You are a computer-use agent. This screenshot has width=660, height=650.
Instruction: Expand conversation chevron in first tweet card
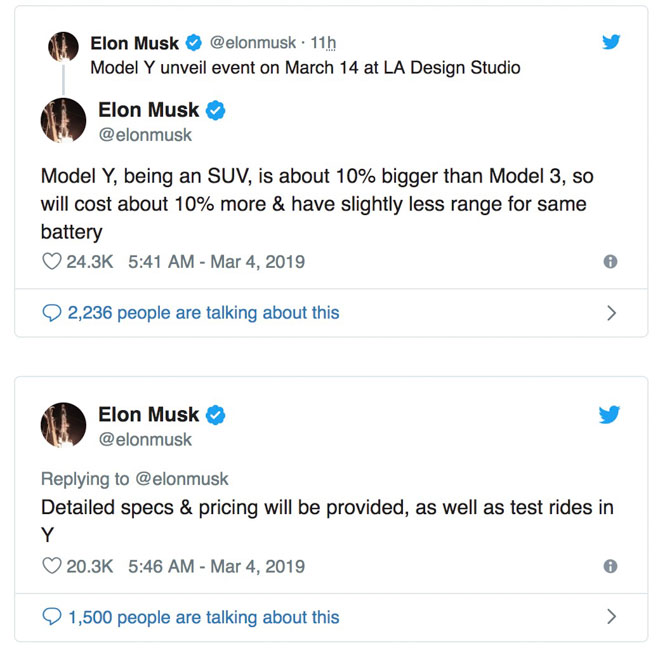click(x=612, y=313)
